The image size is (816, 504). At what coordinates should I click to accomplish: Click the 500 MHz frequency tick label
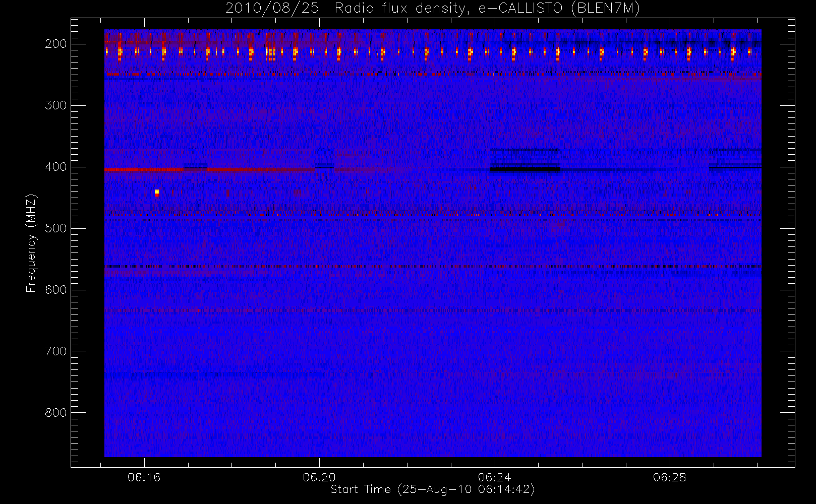56,228
